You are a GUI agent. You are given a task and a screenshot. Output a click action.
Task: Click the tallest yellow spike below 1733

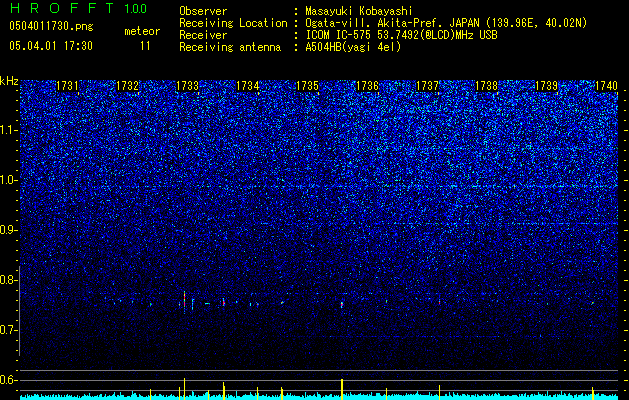pos(185,389)
